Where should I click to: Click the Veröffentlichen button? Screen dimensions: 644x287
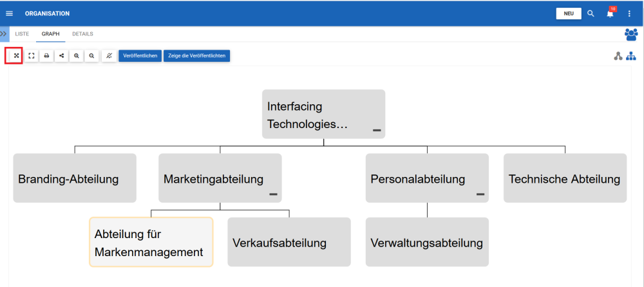point(140,56)
